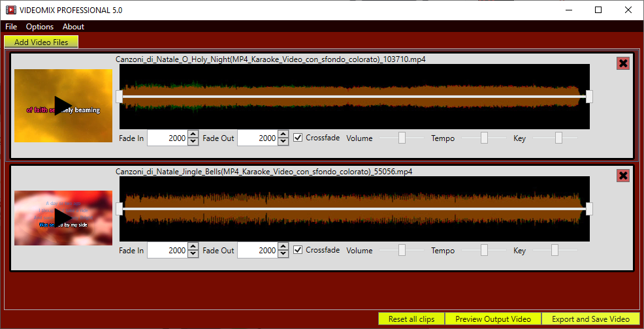
Task: Click the Volume slider of O Holy Night
Action: [402, 138]
